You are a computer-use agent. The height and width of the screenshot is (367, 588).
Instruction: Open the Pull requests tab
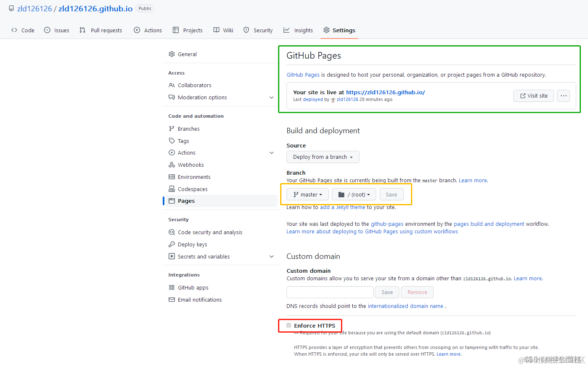tap(101, 30)
